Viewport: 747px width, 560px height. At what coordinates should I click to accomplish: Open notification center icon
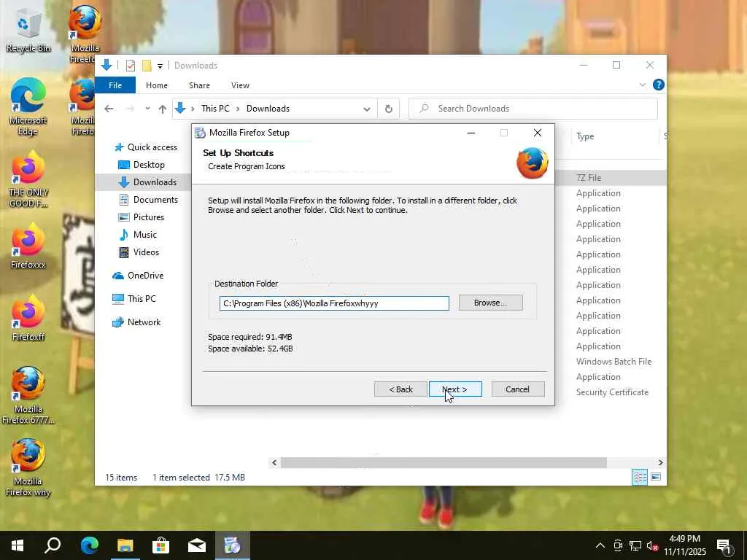724,546
